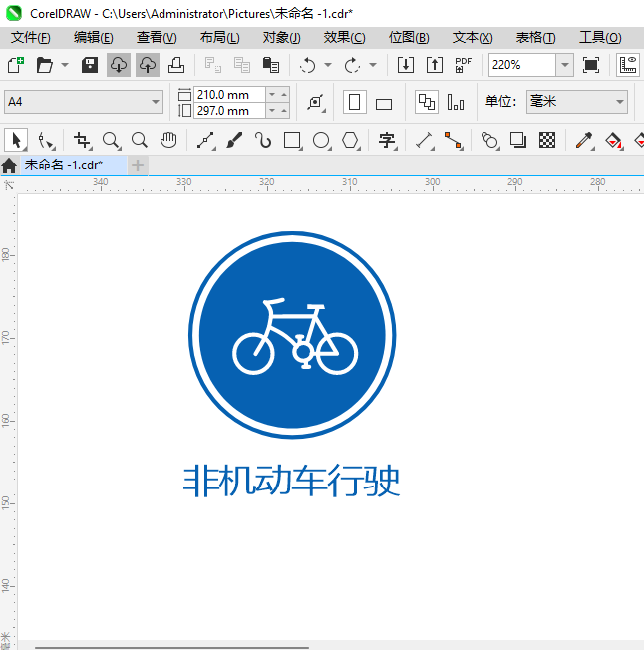This screenshot has width=644, height=650.
Task: Click the plus button for new document tab
Action: click(x=138, y=165)
